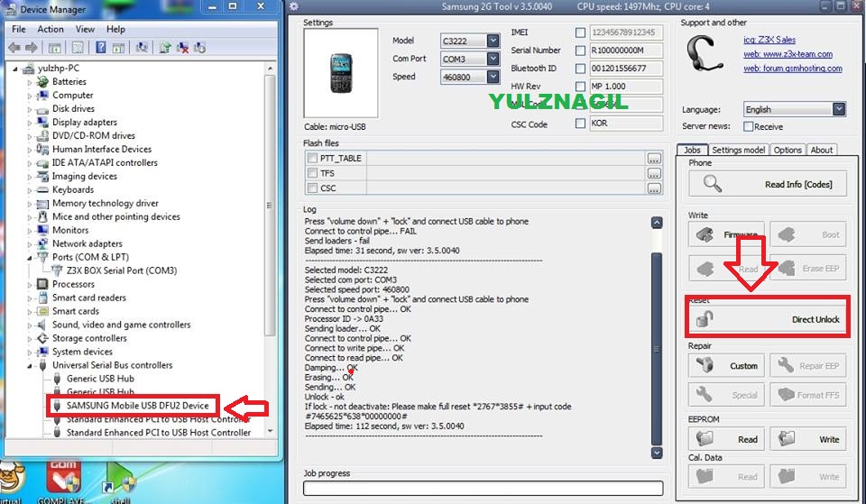
Task: Collapse Ports (COM & LPT) tree node
Action: click(x=30, y=258)
